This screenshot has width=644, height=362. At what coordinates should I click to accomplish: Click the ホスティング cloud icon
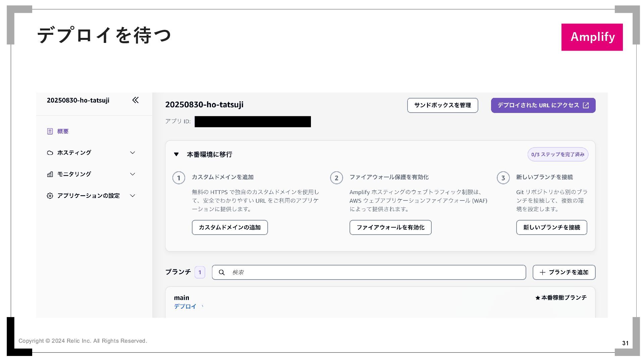[50, 153]
